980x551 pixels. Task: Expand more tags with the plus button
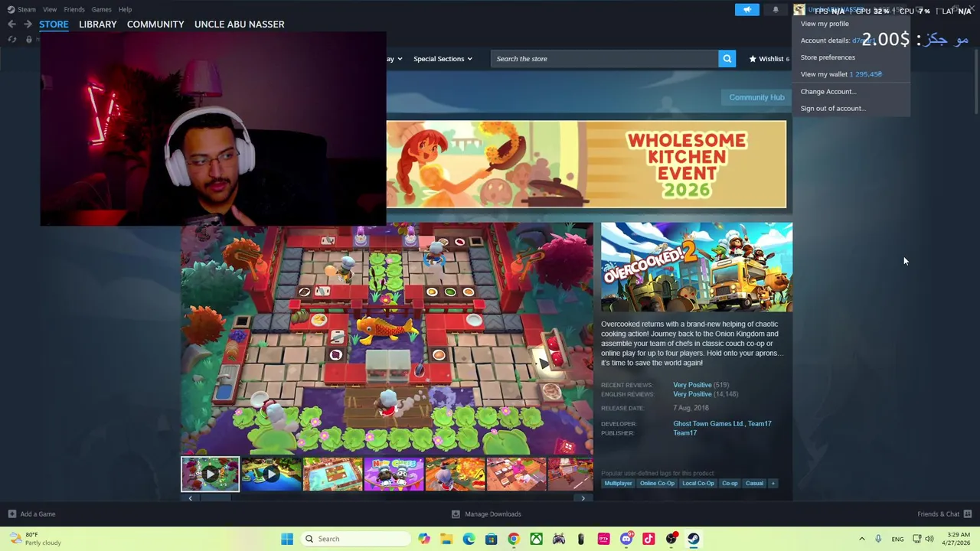(x=773, y=484)
